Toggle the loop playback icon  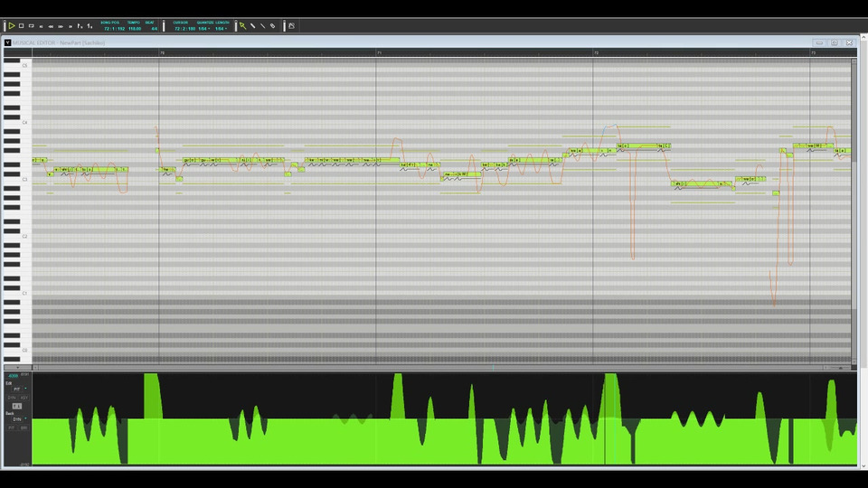(x=31, y=26)
